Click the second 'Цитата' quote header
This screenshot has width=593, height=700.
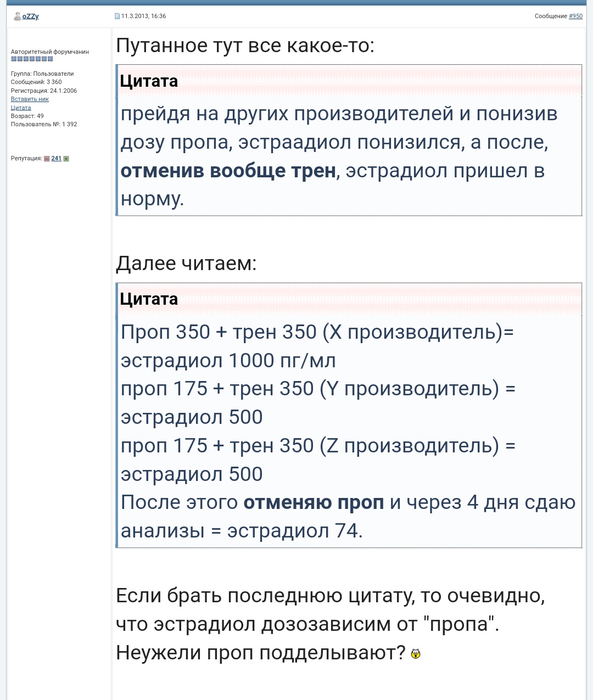[149, 299]
